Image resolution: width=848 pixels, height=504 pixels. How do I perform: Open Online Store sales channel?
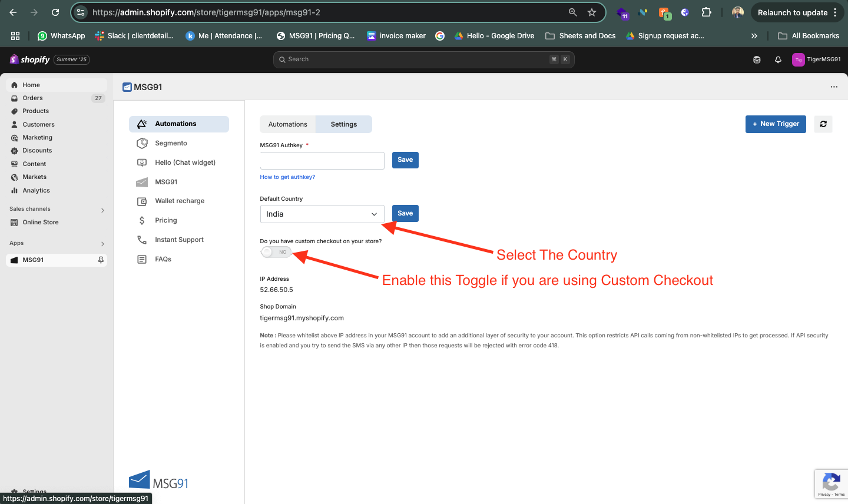point(57,223)
